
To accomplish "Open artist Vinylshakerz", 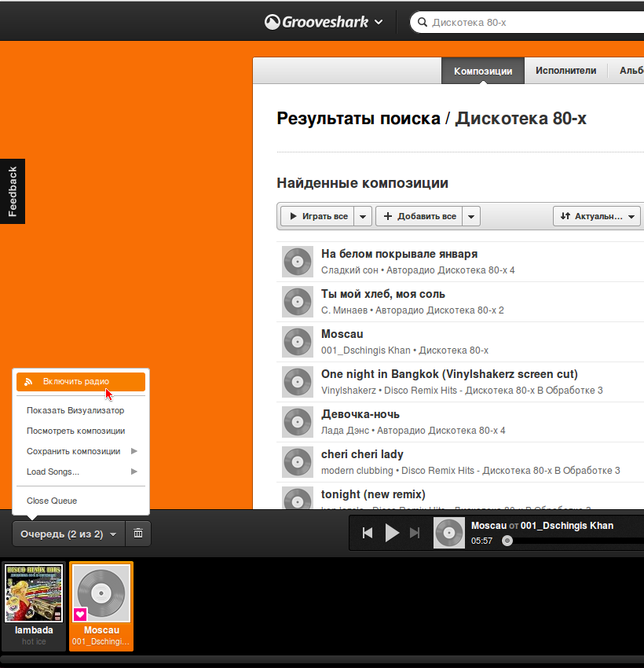I will [x=349, y=391].
